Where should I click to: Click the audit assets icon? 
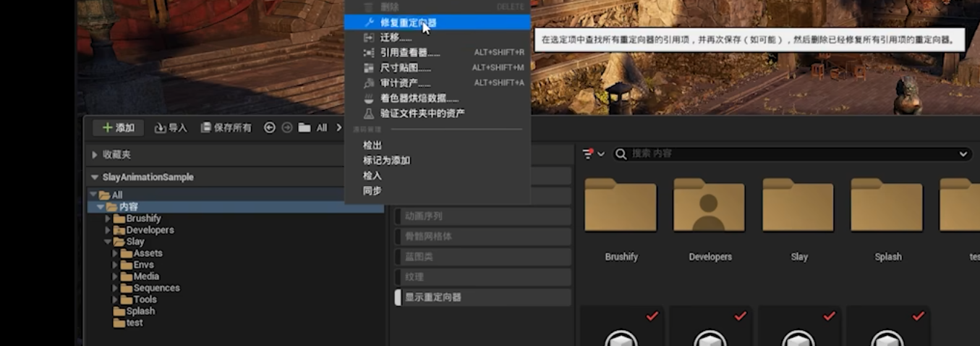369,83
